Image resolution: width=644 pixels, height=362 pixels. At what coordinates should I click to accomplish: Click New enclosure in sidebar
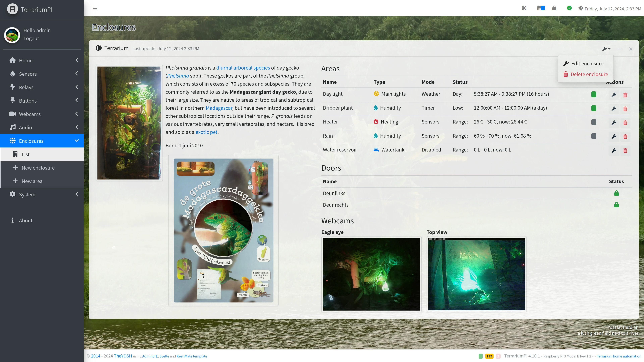coord(38,168)
